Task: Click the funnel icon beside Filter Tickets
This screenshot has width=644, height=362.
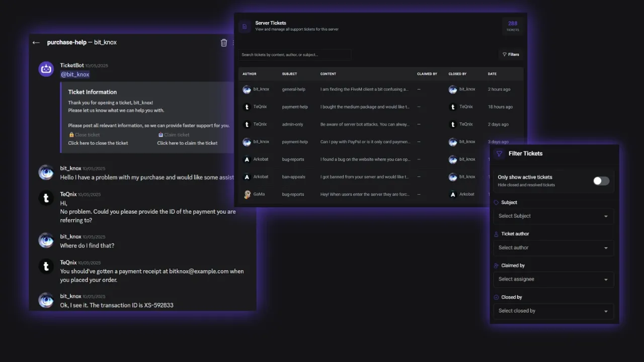Action: click(499, 154)
